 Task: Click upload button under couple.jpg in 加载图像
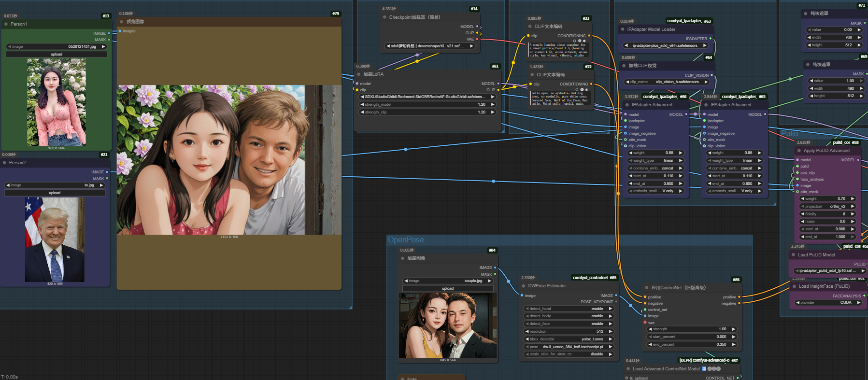pos(448,288)
